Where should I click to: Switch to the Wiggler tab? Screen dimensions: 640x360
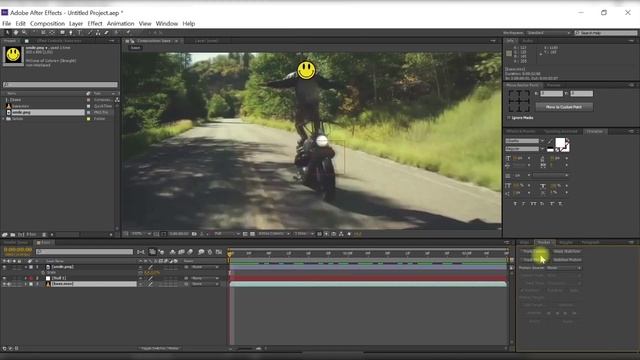point(566,242)
